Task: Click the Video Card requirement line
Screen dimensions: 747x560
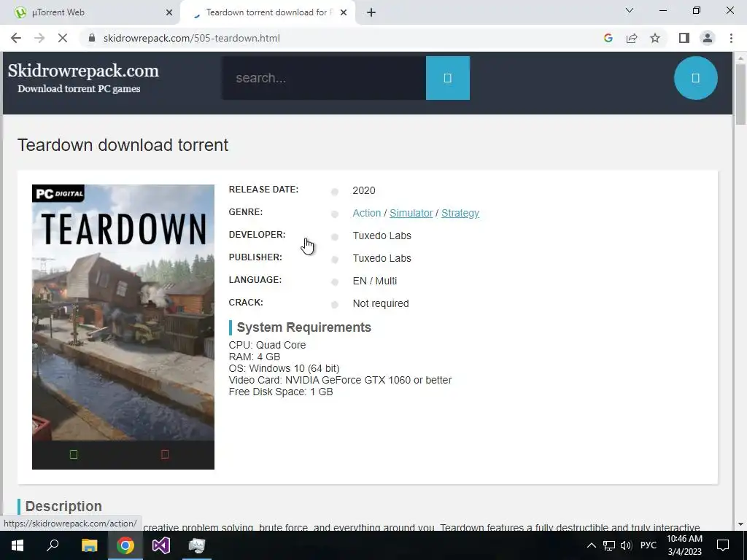Action: (x=340, y=380)
